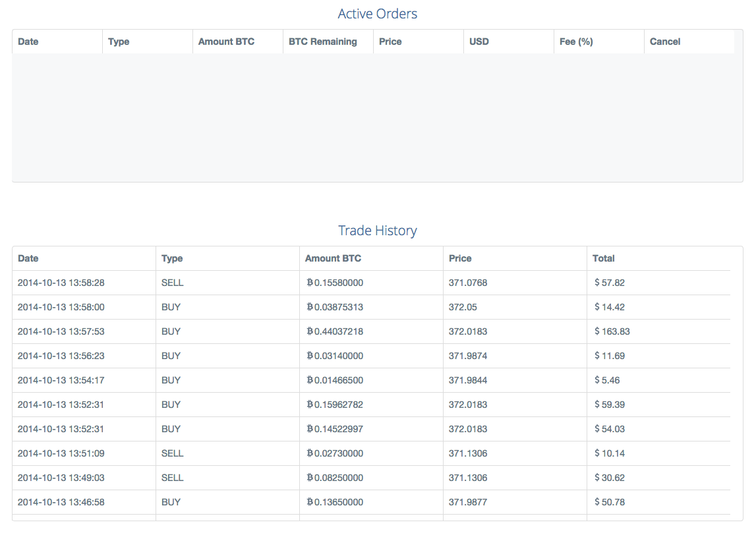Click SELL in the 13:51:09 trade row
756x539 pixels.
(172, 453)
